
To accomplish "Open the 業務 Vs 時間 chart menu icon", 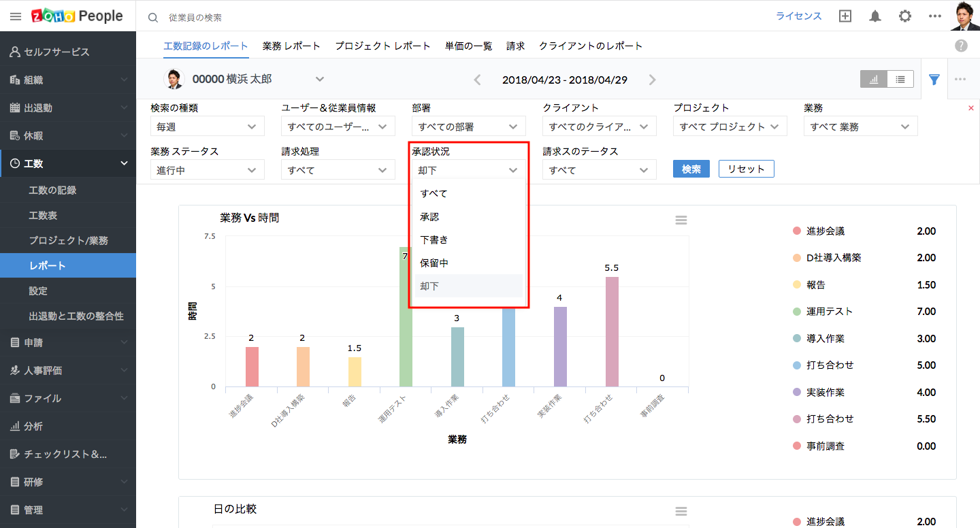I will (681, 220).
